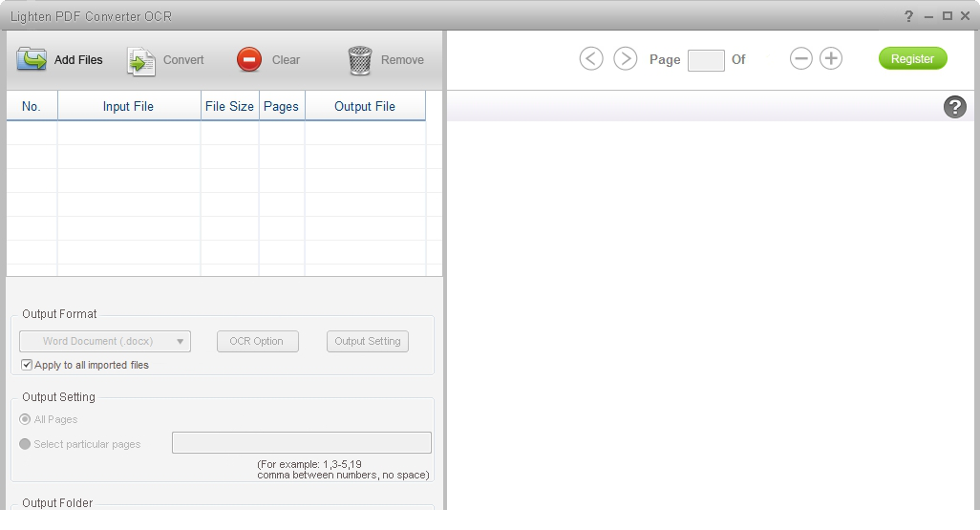Screen dimensions: 980x530
Task: Open the Word Document (.docx) format dropdown
Action: [105, 341]
